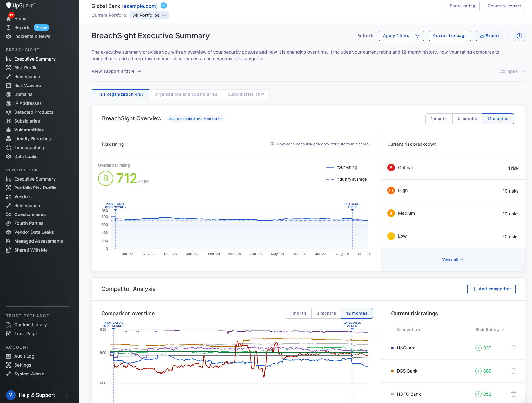This screenshot has height=403, width=532.
Task: Switch to Subsidiaries only view
Action: tap(246, 94)
